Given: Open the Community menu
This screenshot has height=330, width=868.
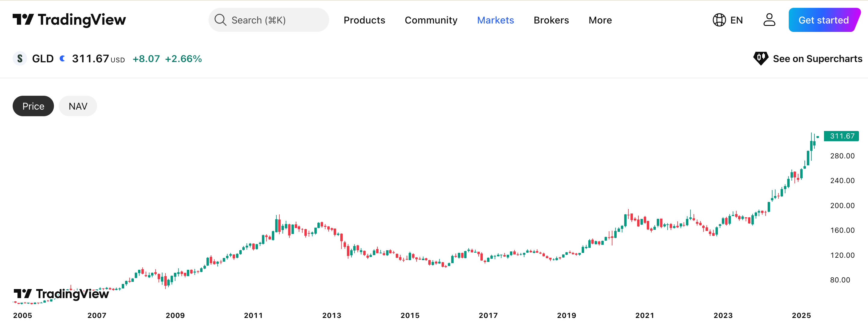Looking at the screenshot, I should tap(431, 20).
